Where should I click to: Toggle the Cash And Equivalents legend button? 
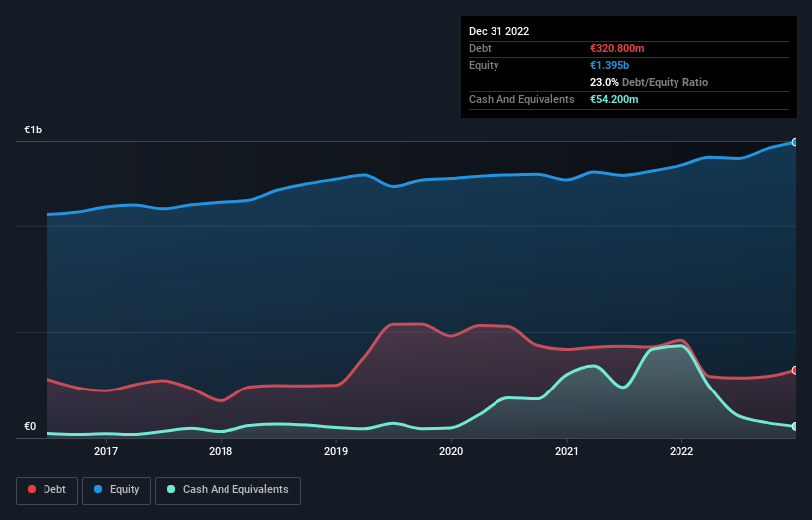[x=227, y=490]
